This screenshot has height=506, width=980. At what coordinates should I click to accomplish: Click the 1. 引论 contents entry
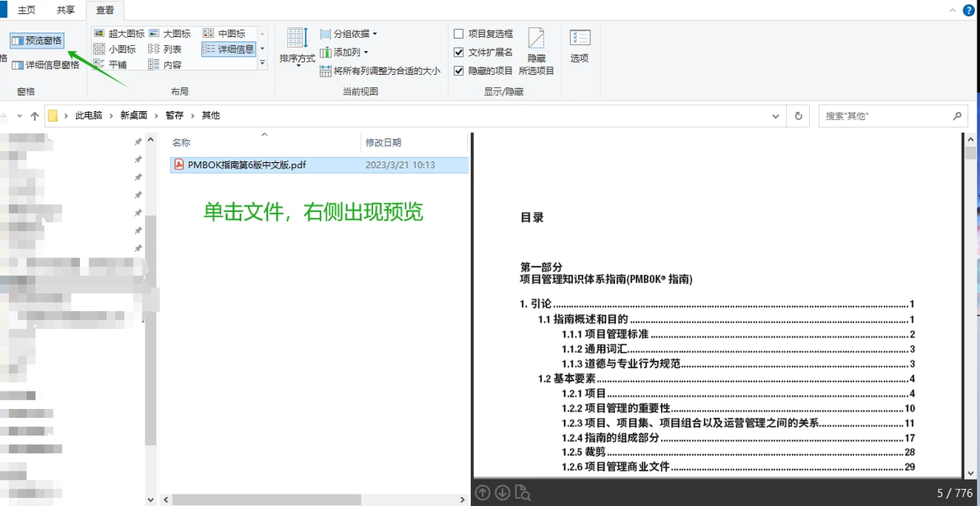(x=718, y=304)
